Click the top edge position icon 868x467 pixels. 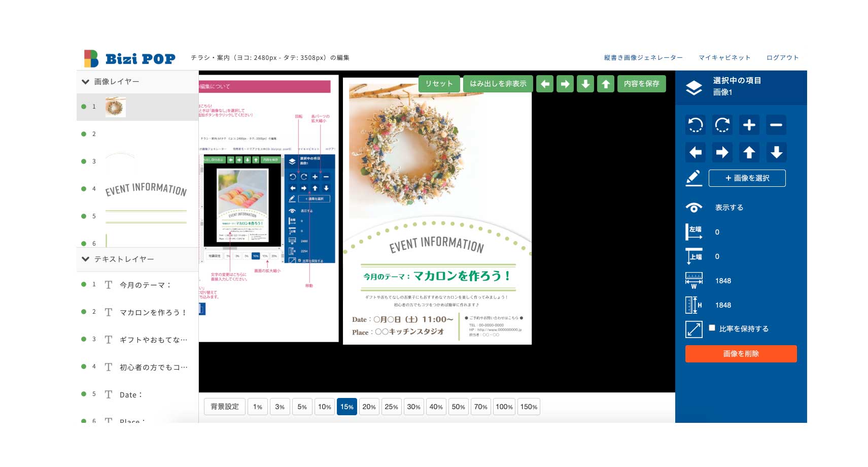[693, 256]
